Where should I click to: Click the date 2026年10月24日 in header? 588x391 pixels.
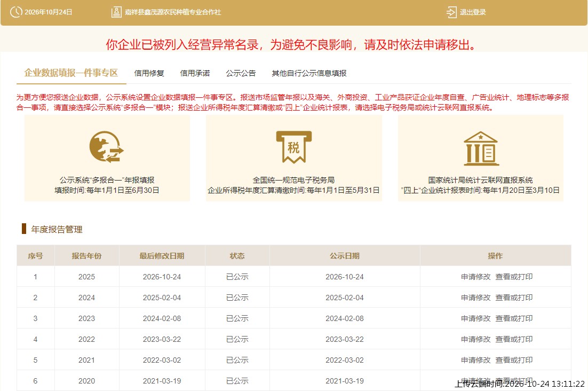coord(49,12)
